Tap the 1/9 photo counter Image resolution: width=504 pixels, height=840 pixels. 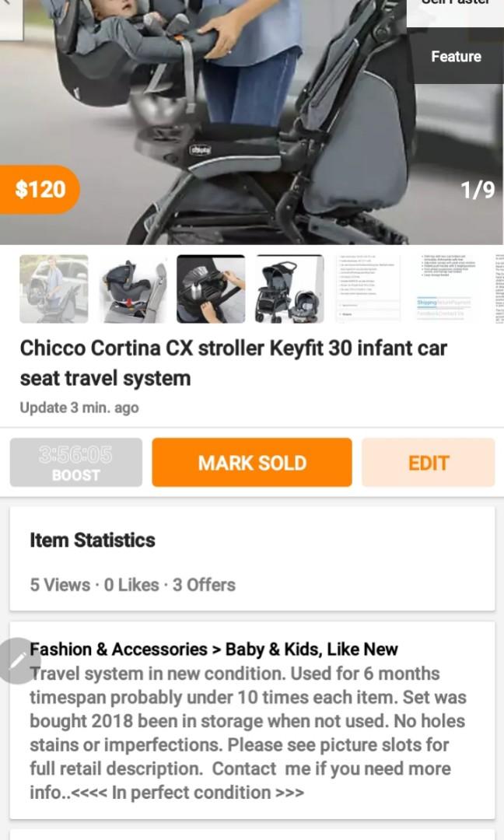(x=478, y=190)
